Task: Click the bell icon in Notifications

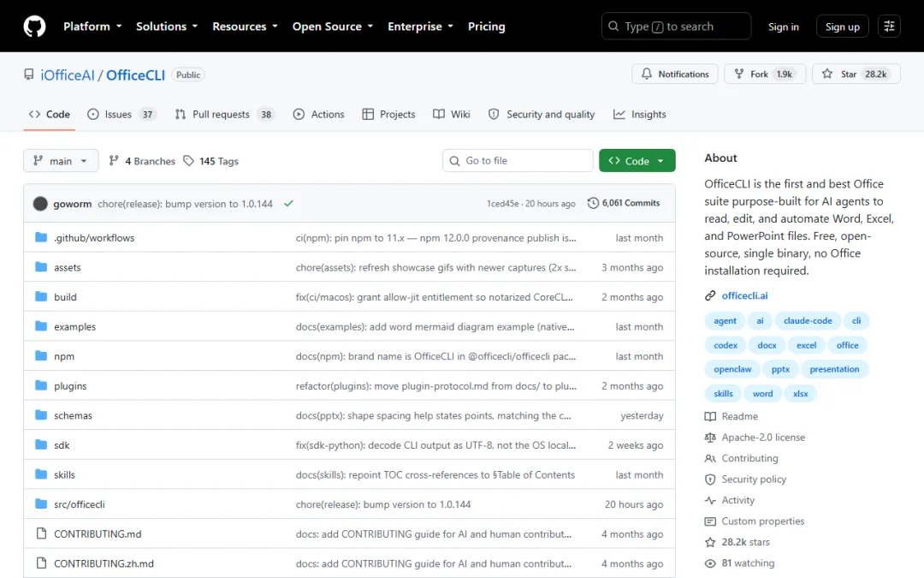Action: (x=647, y=74)
